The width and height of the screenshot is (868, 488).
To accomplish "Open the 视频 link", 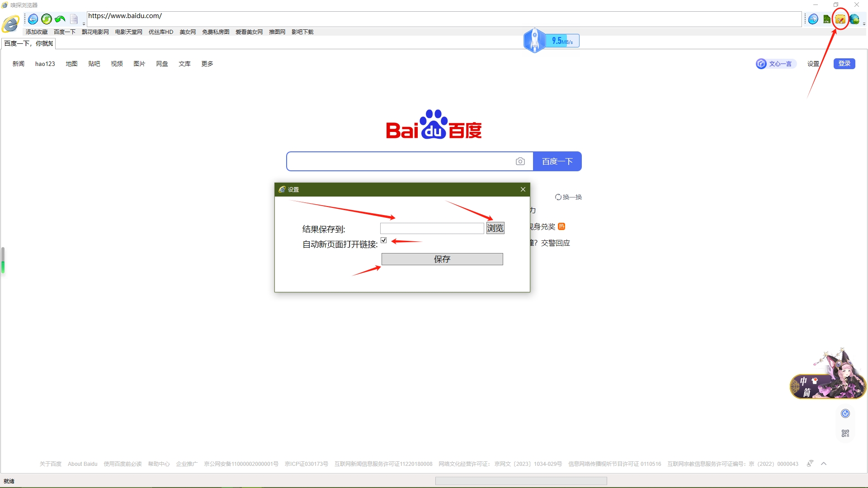I will click(x=117, y=64).
